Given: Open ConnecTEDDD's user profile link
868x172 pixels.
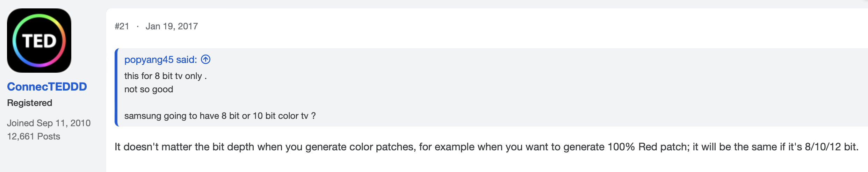Looking at the screenshot, I should (47, 87).
